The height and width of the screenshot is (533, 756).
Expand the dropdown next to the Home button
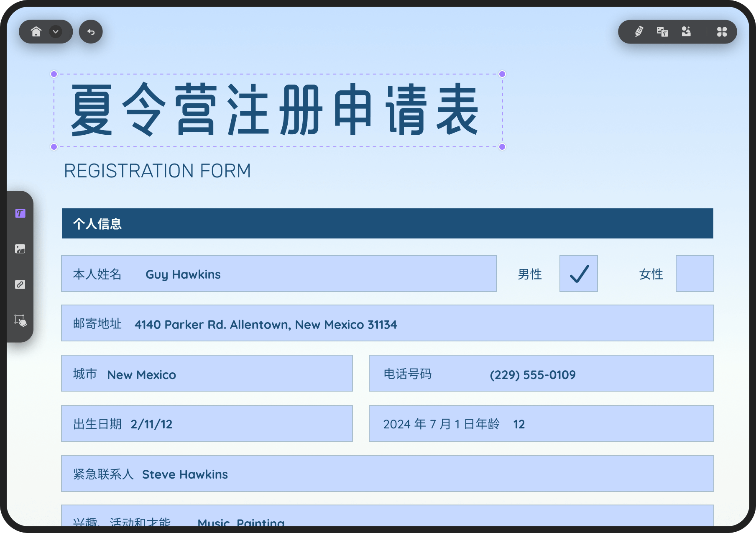[x=55, y=31]
